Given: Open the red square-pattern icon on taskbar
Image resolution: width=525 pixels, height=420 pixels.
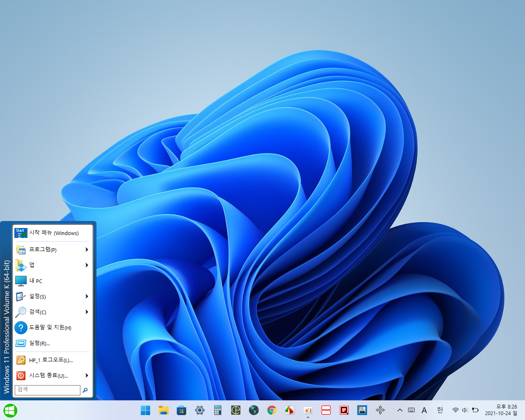Looking at the screenshot, I should (x=344, y=410).
